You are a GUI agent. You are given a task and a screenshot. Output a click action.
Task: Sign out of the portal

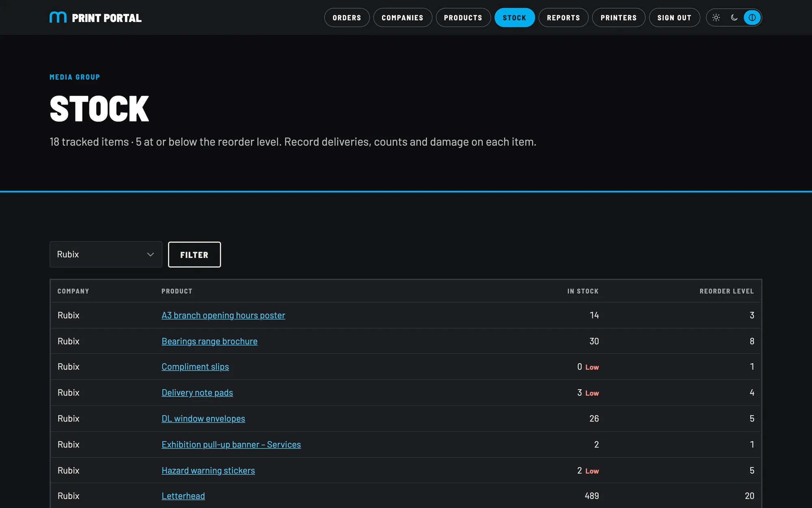[674, 17]
